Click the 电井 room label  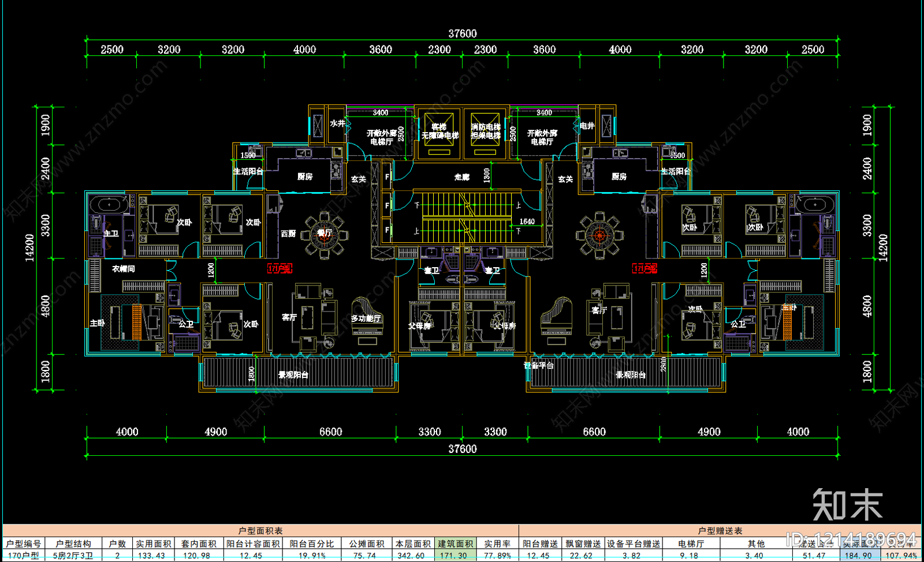pyautogui.click(x=587, y=126)
